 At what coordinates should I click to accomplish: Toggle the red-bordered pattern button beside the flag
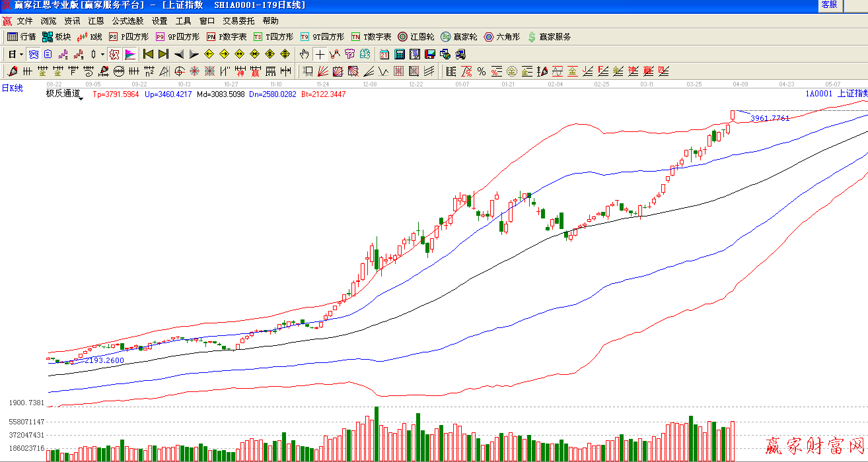[114, 54]
